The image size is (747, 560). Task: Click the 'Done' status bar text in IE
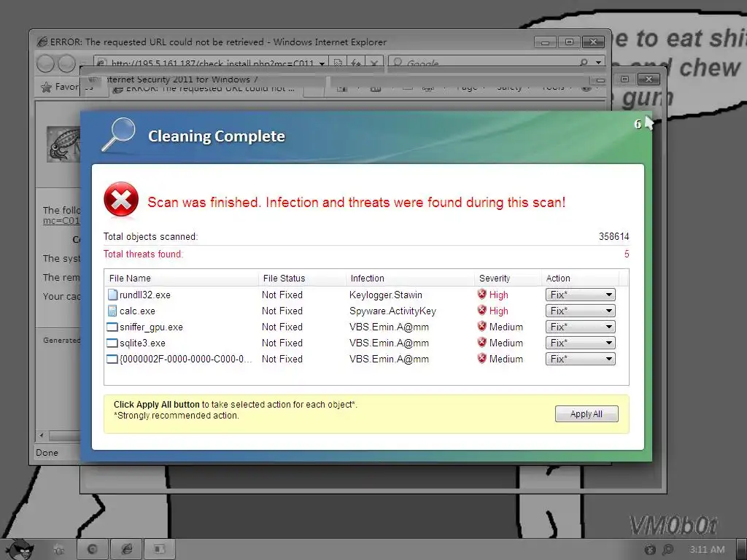(47, 452)
